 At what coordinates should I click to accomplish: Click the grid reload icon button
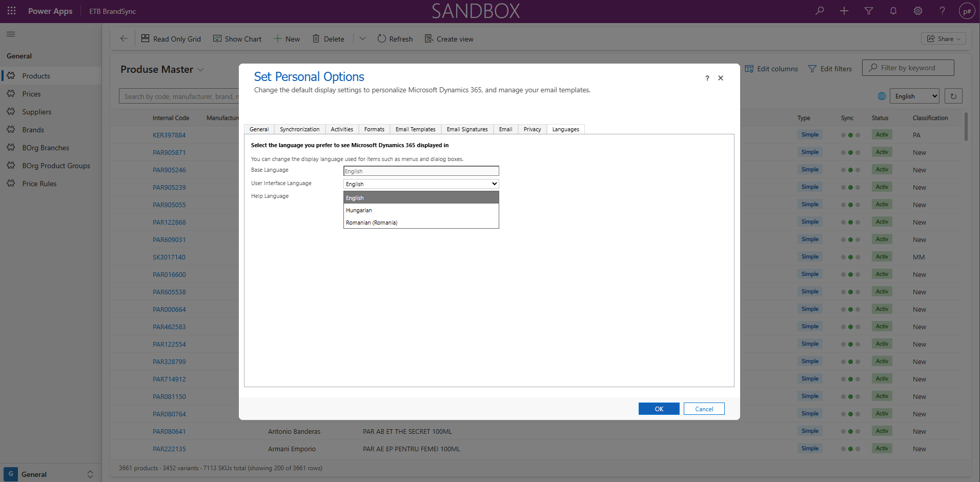point(953,96)
